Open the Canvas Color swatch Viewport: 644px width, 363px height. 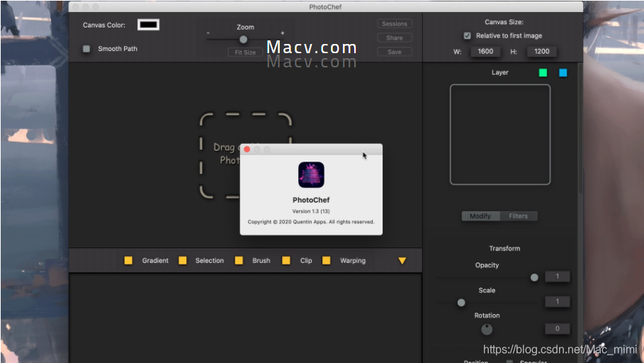(148, 25)
